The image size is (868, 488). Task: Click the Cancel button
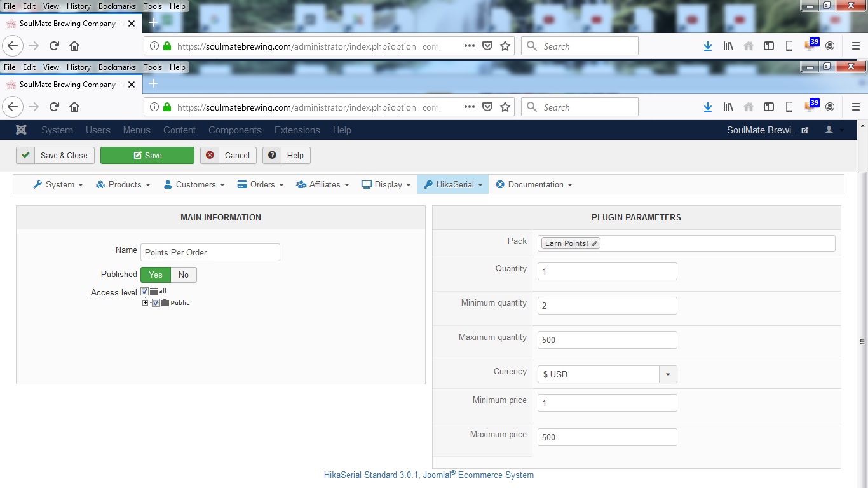229,155
